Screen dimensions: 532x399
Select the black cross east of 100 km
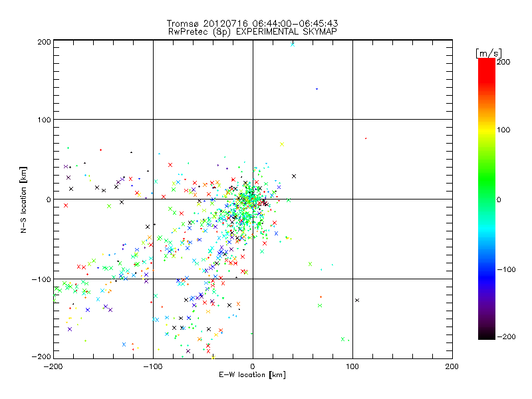[357, 301]
